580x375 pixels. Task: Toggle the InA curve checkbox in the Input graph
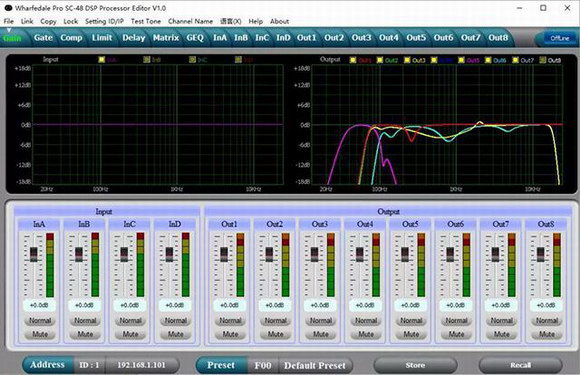coord(101,60)
